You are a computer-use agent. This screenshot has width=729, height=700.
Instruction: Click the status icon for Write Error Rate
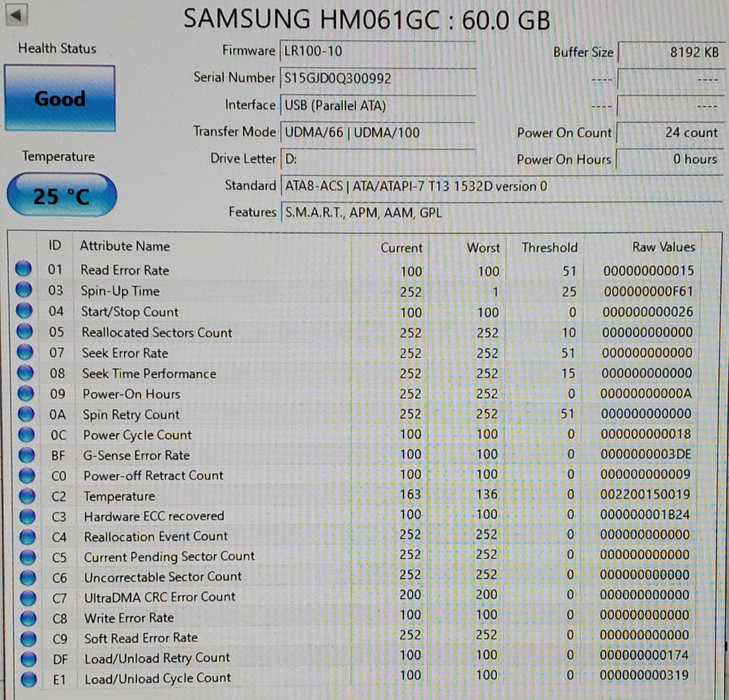[x=28, y=618]
